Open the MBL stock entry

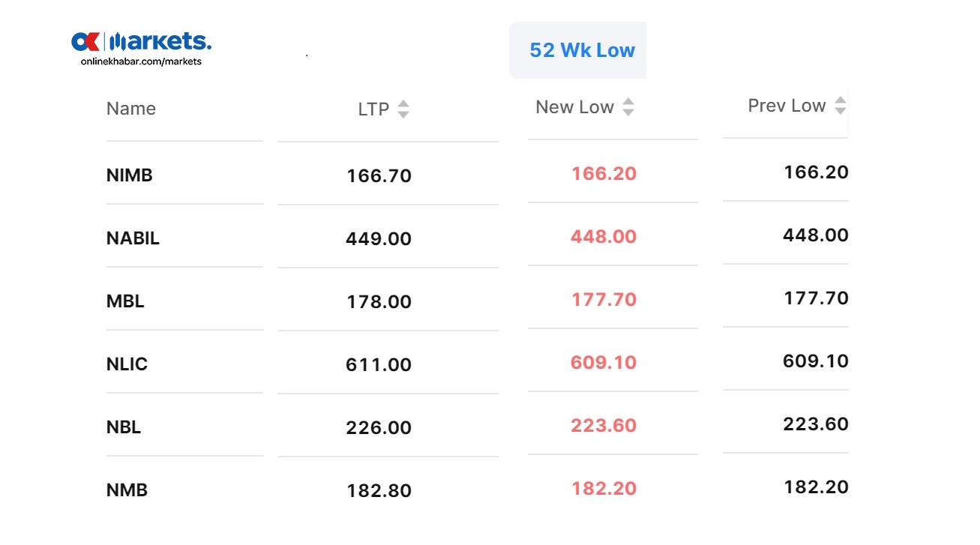point(125,301)
